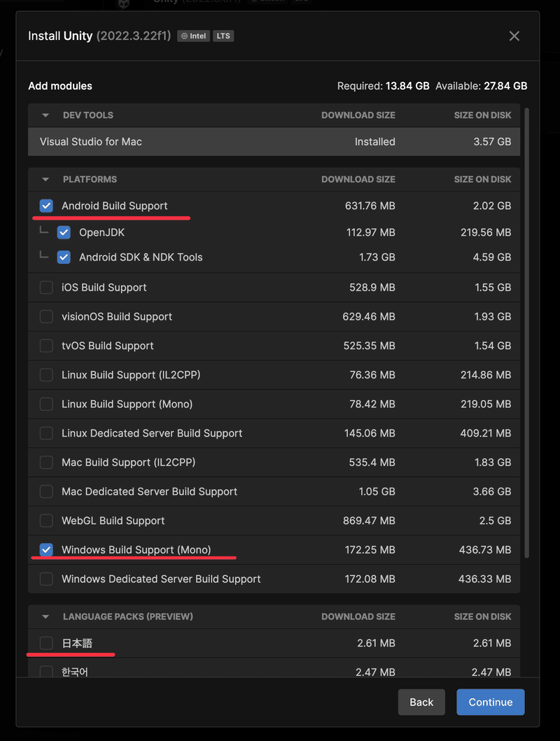Image resolution: width=560 pixels, height=741 pixels.
Task: Enable Linux Build Support (IL2CPP)
Action: point(46,375)
